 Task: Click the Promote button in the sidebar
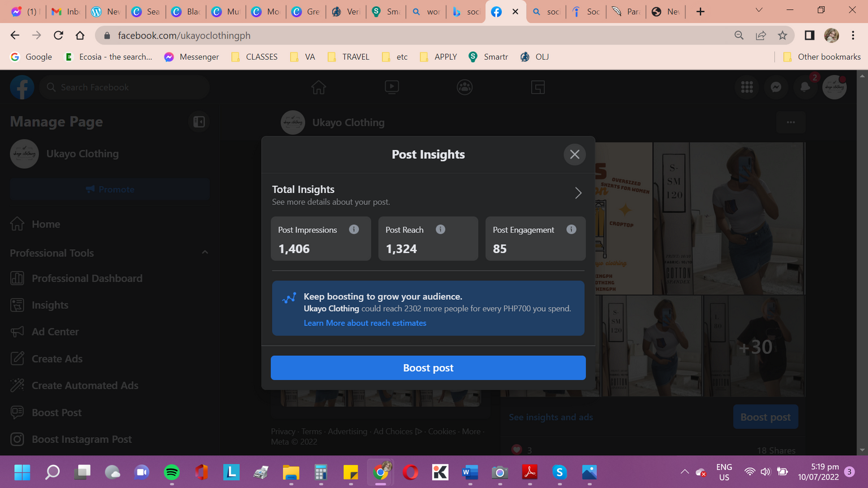[x=110, y=189]
